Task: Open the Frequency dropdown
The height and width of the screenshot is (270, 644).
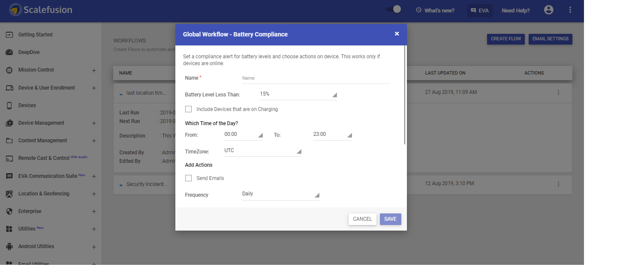Action: click(281, 195)
